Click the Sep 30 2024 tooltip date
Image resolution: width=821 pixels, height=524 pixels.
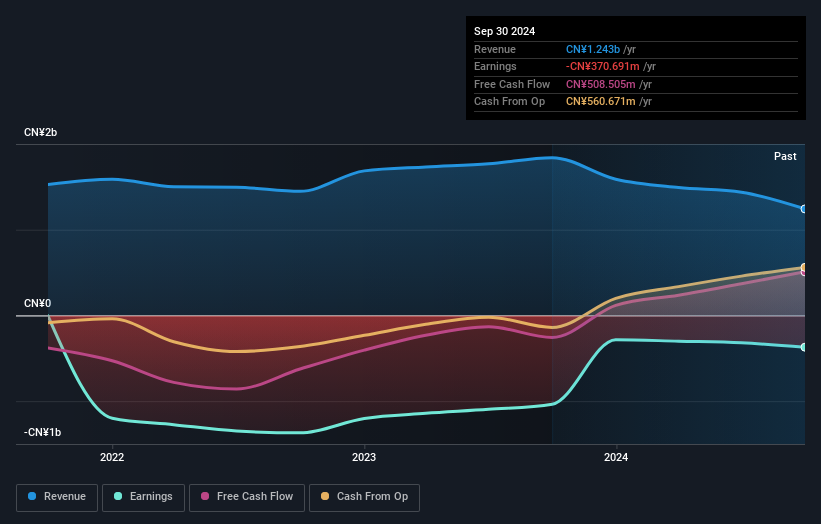coord(504,31)
